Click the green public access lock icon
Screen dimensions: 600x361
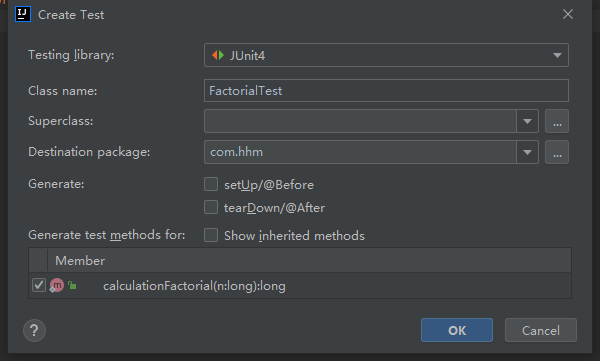(72, 285)
